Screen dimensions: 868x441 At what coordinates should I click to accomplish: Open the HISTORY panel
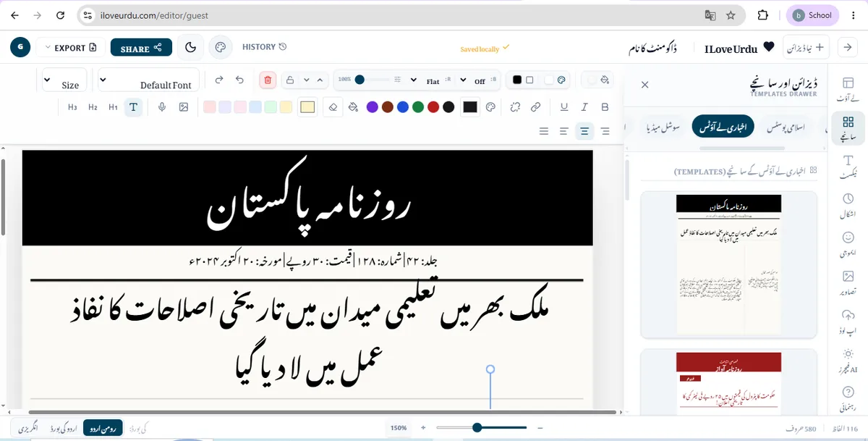(264, 47)
